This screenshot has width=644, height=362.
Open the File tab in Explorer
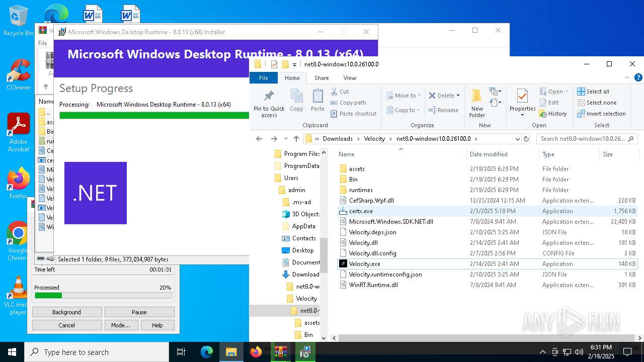pyautogui.click(x=264, y=78)
